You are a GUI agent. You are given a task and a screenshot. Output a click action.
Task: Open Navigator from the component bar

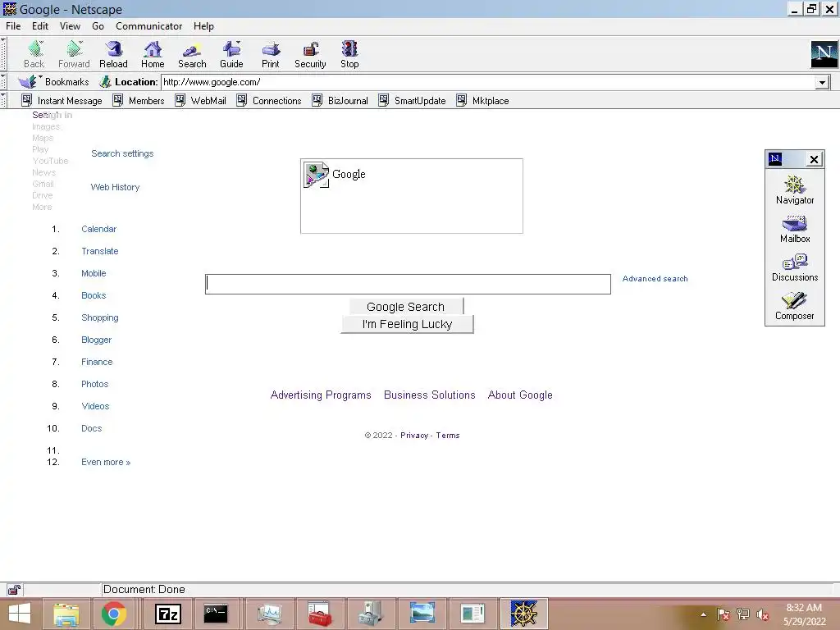[794, 189]
